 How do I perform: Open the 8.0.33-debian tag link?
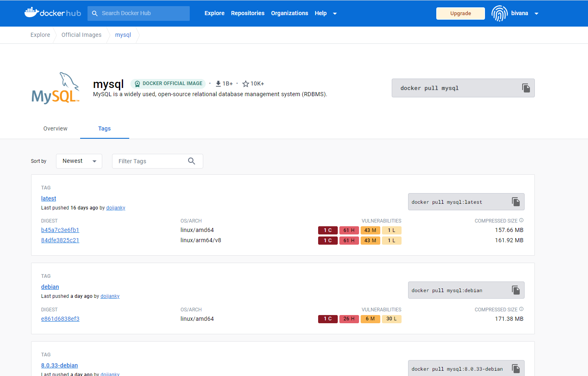pos(59,365)
